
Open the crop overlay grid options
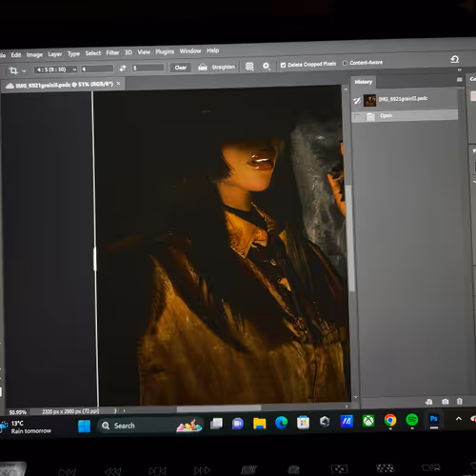(x=249, y=67)
